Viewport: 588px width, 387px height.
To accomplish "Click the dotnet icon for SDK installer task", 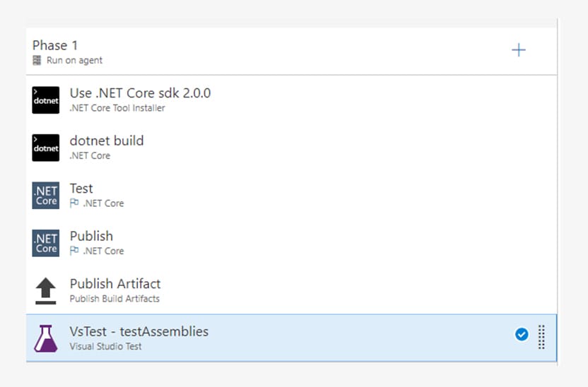I will [x=46, y=100].
